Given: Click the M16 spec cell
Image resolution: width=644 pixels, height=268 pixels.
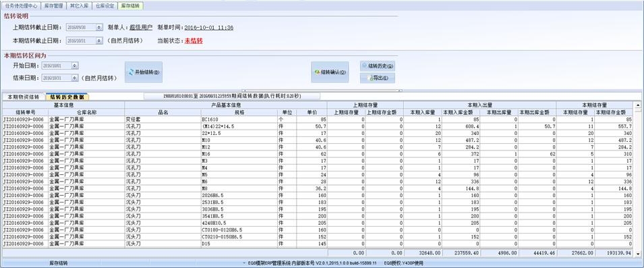Looking at the screenshot, I should click(x=239, y=154).
